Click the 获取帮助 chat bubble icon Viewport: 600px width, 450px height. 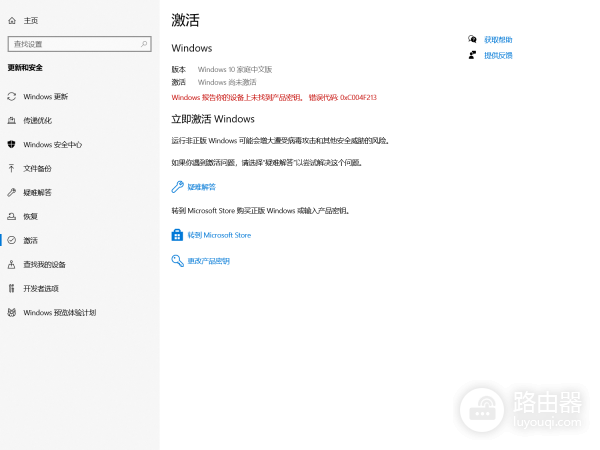[472, 39]
